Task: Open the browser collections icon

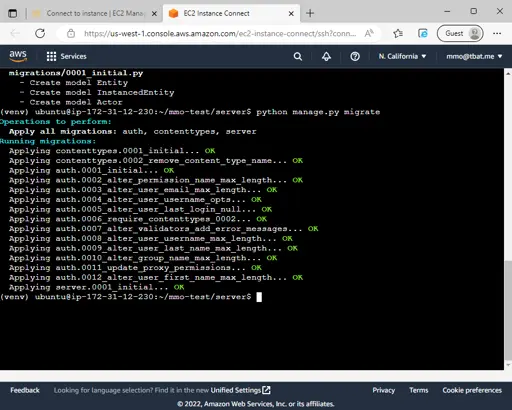Action: [x=423, y=33]
